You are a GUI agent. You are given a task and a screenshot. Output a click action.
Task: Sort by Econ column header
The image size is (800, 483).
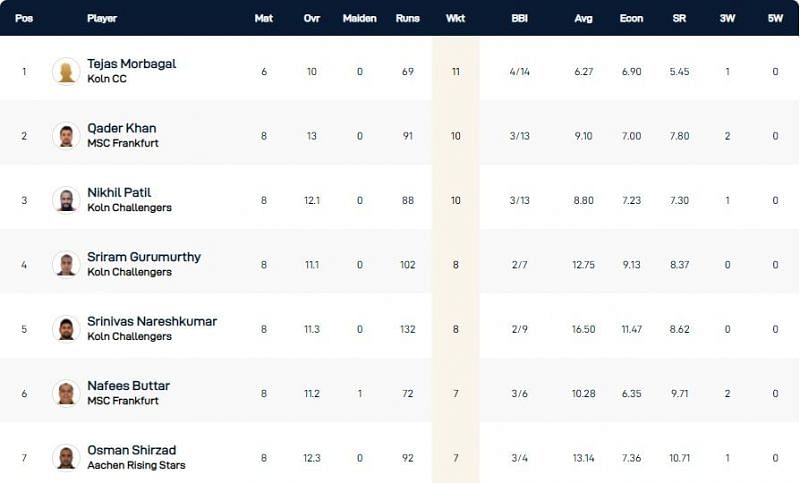pyautogui.click(x=630, y=18)
